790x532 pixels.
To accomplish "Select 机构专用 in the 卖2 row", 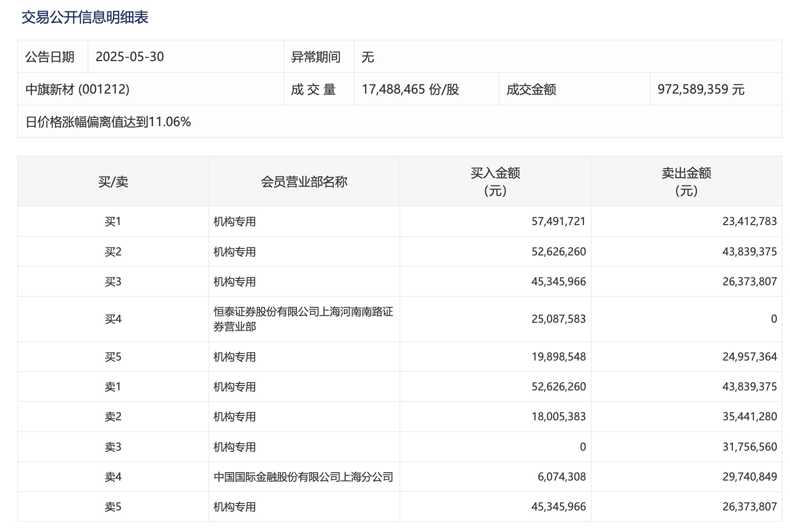I will point(234,417).
